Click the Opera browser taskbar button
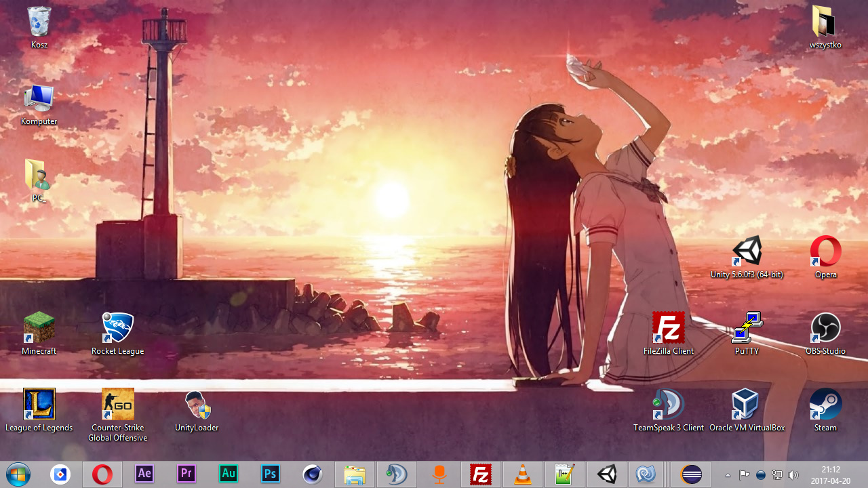The image size is (868, 488). (x=102, y=474)
